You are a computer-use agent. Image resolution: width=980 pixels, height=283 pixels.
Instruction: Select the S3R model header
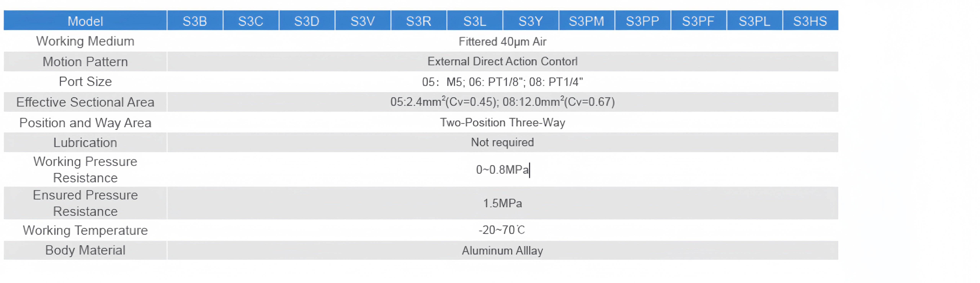pyautogui.click(x=418, y=20)
